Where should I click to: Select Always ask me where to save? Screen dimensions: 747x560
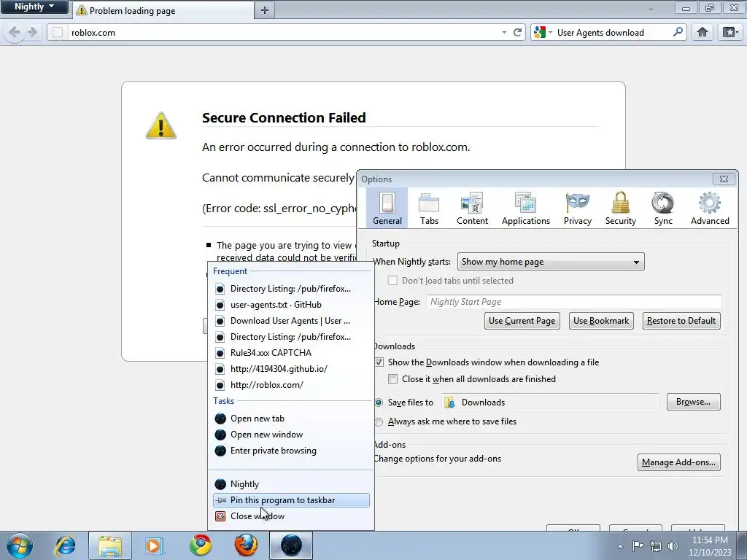pyautogui.click(x=379, y=421)
